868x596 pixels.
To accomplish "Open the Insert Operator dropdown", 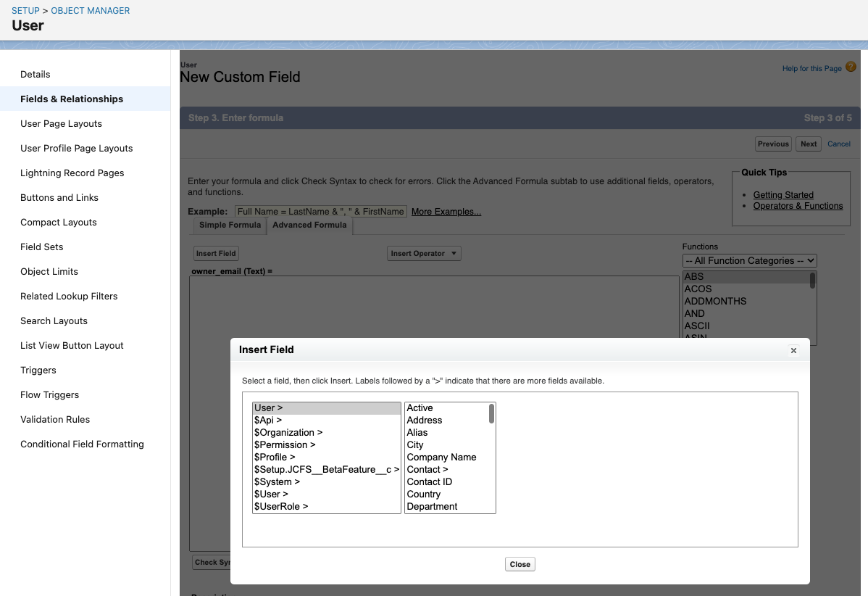I will click(424, 253).
